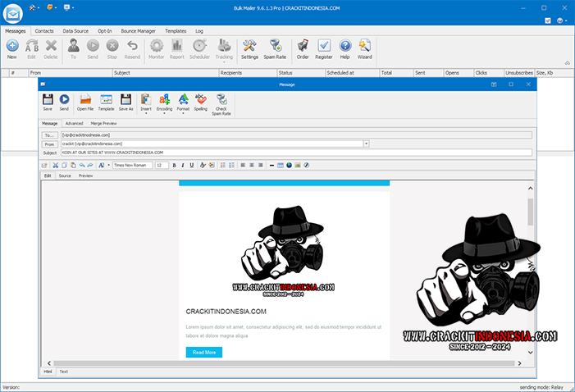The height and width of the screenshot is (392, 575).
Task: Open the Encoding dropdown menu
Action: pos(165,103)
